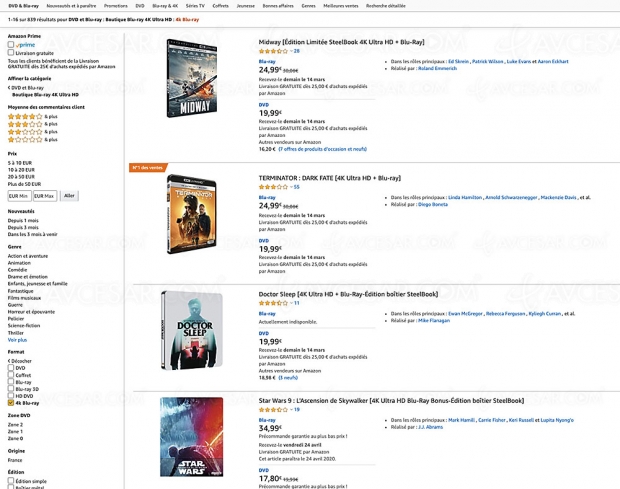Open Star Wars 9 star rating
620x489 pixels.
tap(273, 410)
